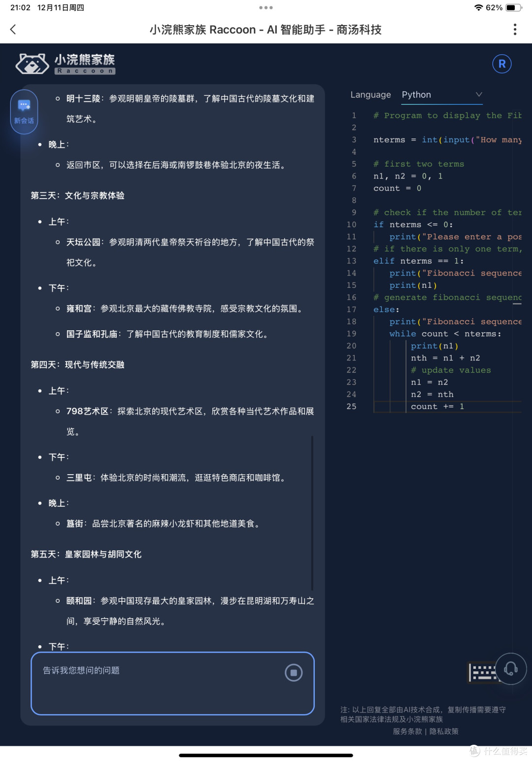Click code line 13 'elif nterms == 1:'
The image size is (532, 762).
418,261
